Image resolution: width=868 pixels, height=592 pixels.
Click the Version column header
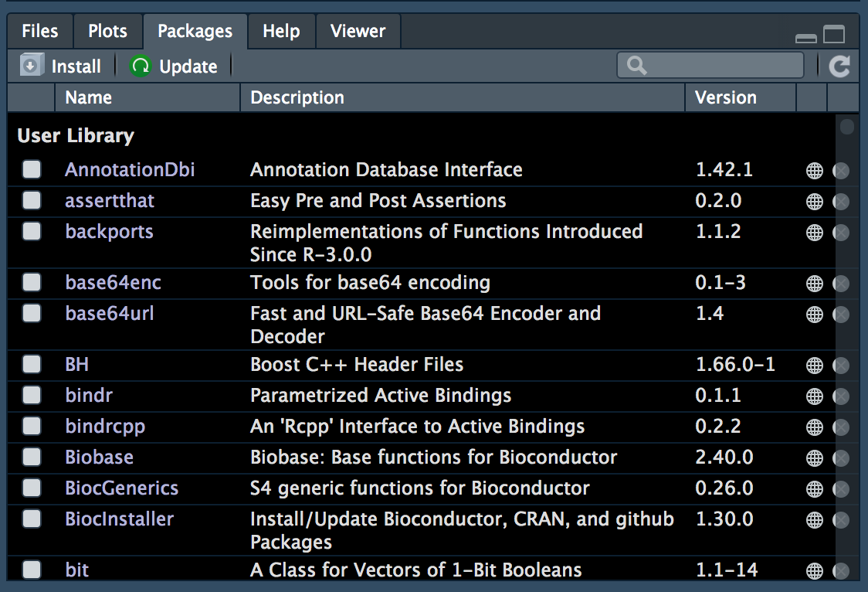726,97
